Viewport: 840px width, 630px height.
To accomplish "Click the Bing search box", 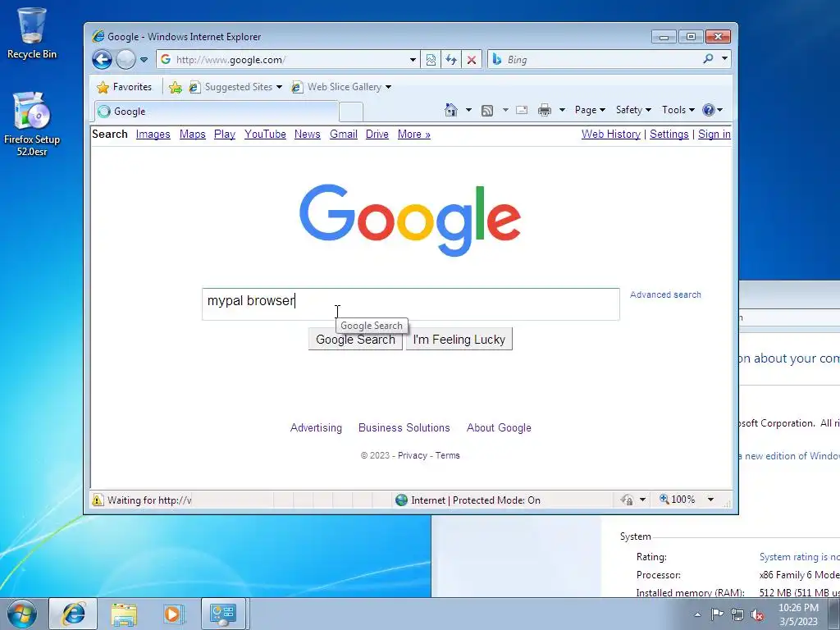I will click(595, 59).
